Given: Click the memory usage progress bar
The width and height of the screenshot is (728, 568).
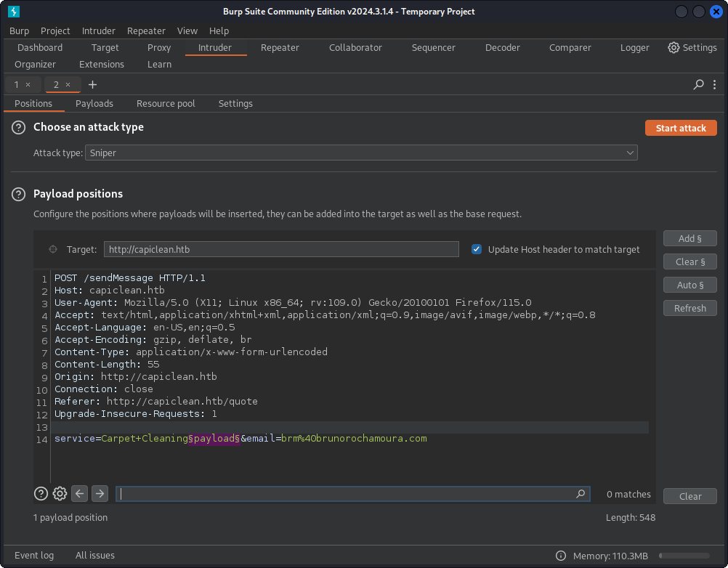Looking at the screenshot, I should tap(684, 556).
